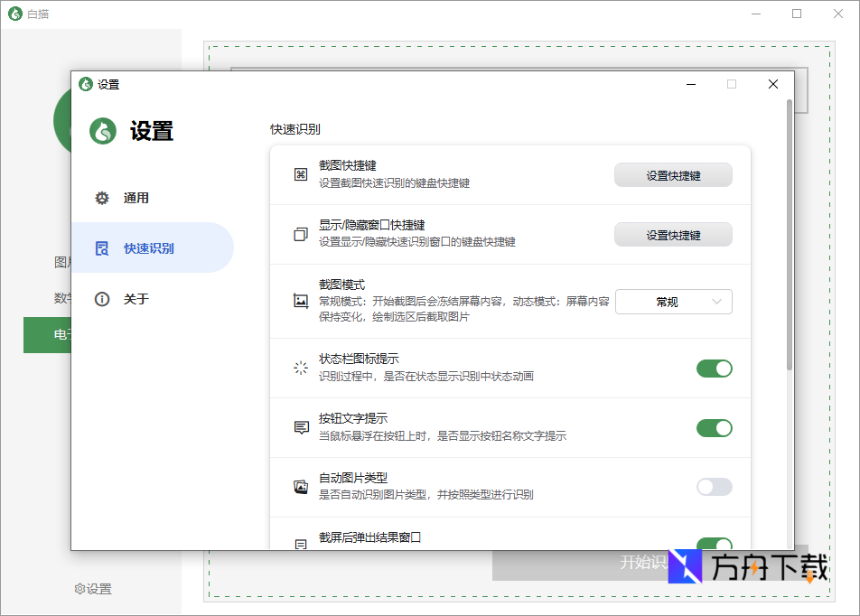Click 设置快捷键 for show/hide window shortcut
The width and height of the screenshot is (860, 616).
pyautogui.click(x=673, y=234)
